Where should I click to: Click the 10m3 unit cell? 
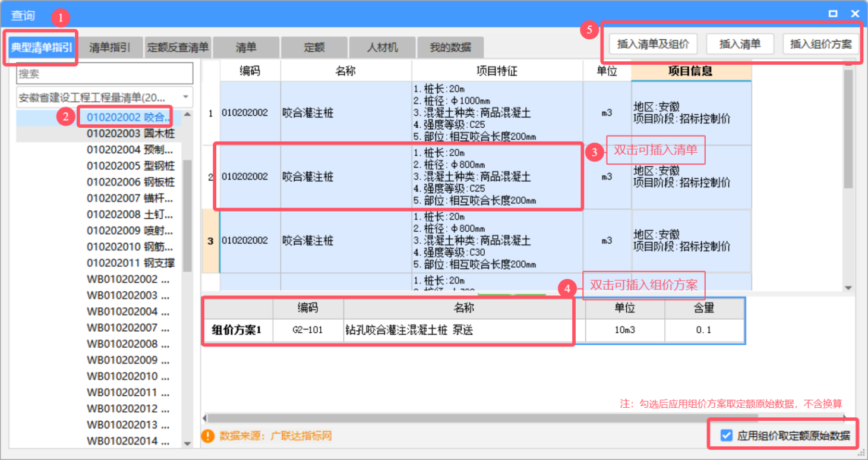[624, 330]
